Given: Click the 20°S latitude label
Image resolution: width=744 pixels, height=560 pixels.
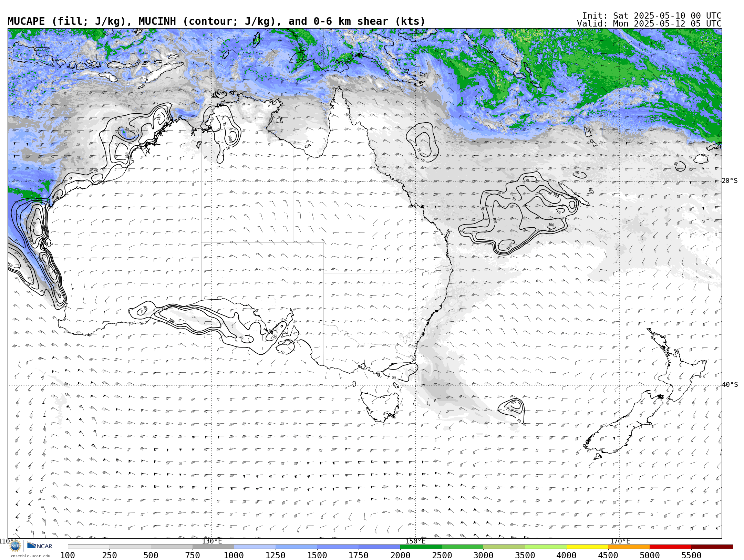Looking at the screenshot, I should [730, 181].
